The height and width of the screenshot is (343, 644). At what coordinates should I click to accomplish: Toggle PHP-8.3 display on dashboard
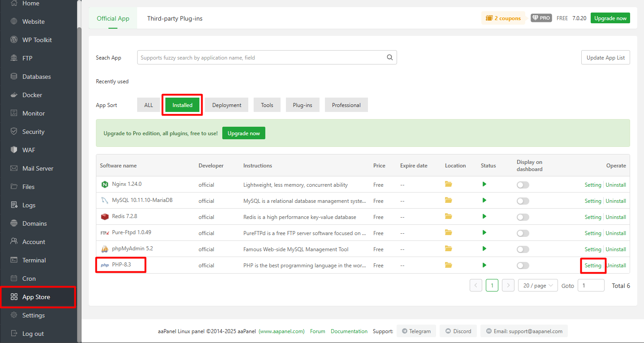pyautogui.click(x=523, y=266)
